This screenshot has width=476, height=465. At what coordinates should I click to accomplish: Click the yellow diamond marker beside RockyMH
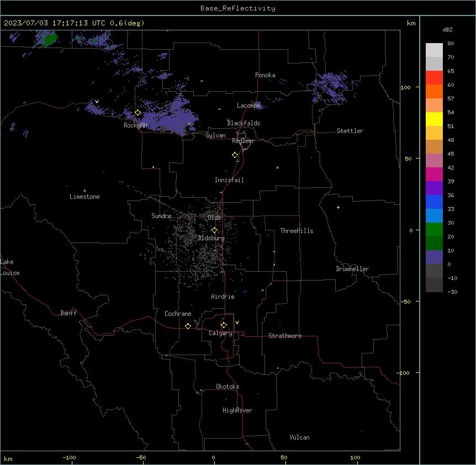tap(138, 113)
